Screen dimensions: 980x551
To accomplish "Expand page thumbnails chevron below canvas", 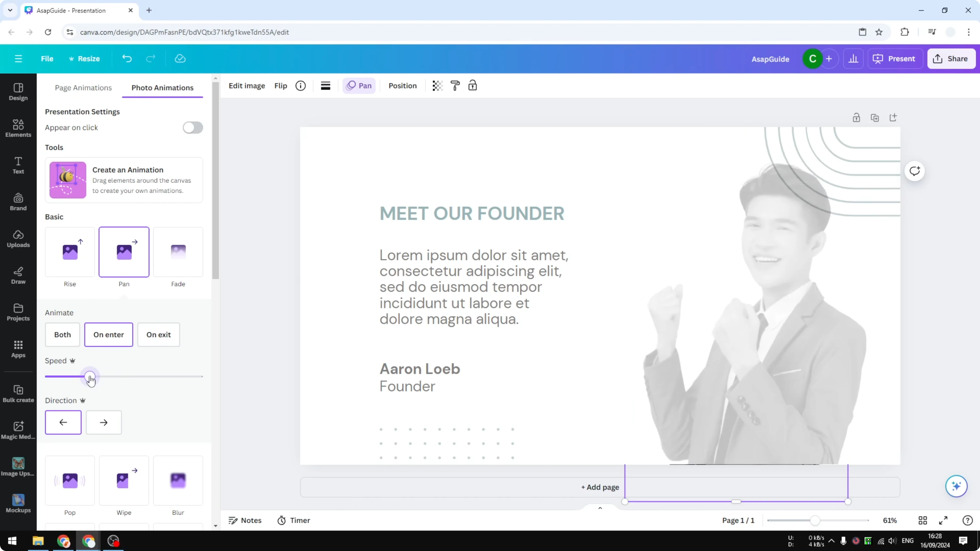I will tap(600, 508).
